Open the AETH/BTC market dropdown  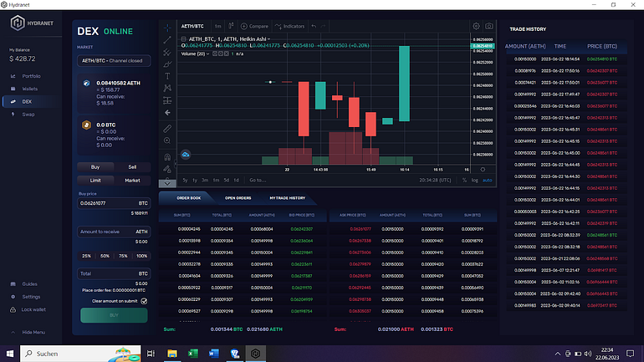pos(114,61)
